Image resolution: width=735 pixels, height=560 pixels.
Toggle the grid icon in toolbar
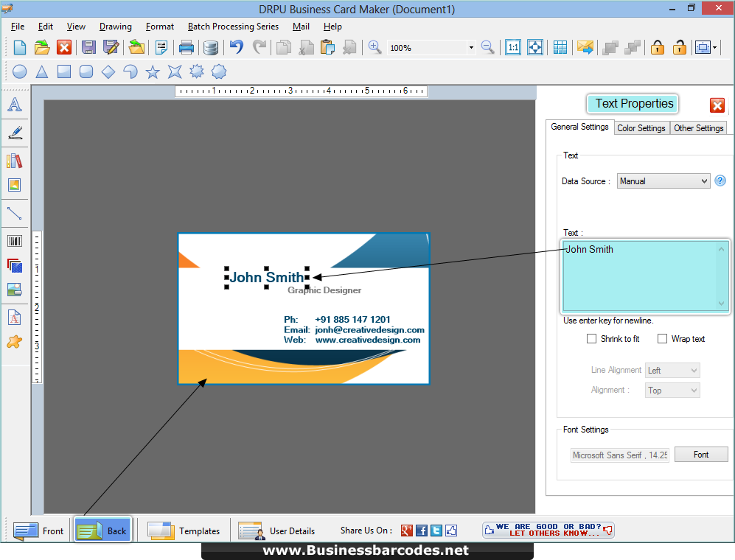(560, 47)
